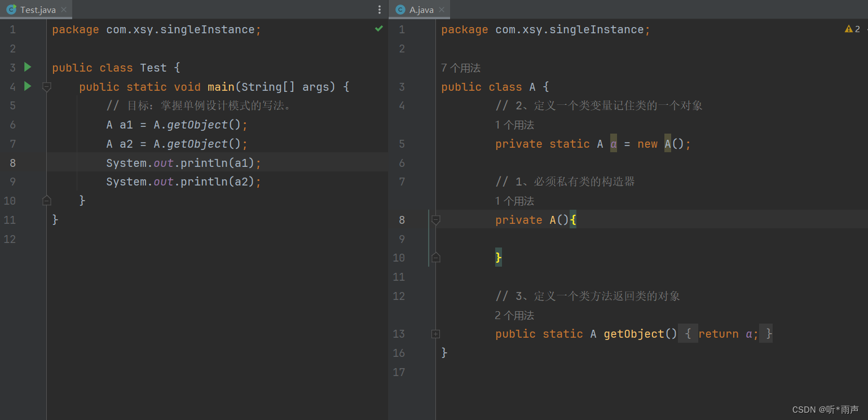Screen dimensions: 868x420
Task: Click 'A a2 = A.getObject();' line
Action: coord(177,144)
